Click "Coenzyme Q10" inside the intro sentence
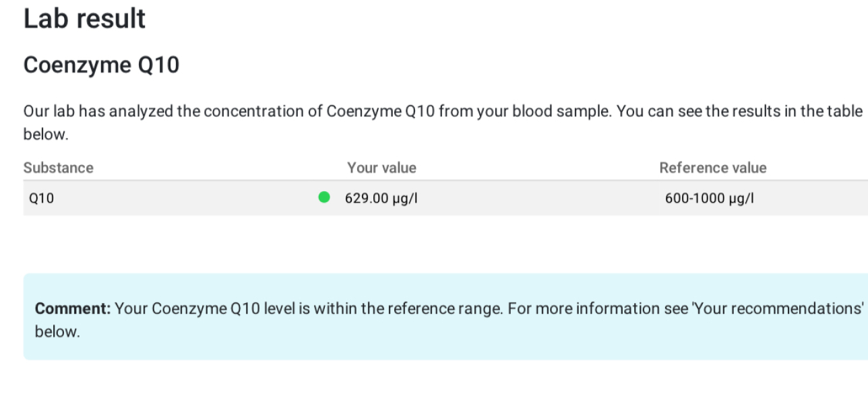 (381, 111)
